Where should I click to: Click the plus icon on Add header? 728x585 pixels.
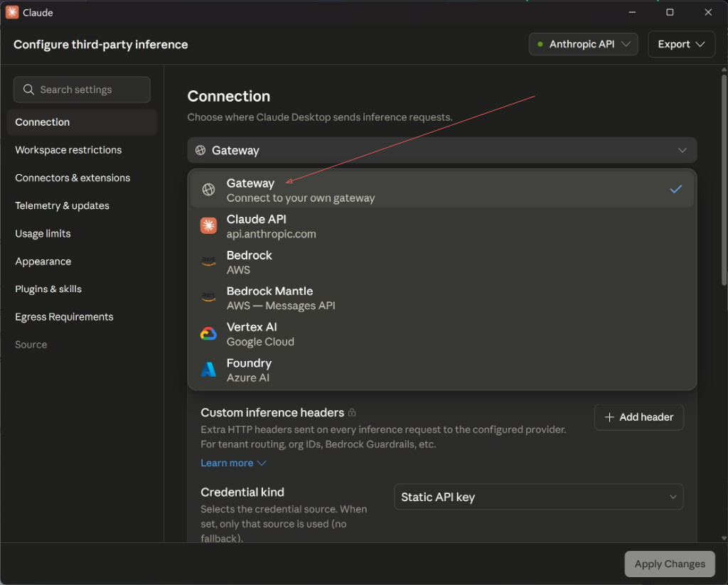pos(609,417)
